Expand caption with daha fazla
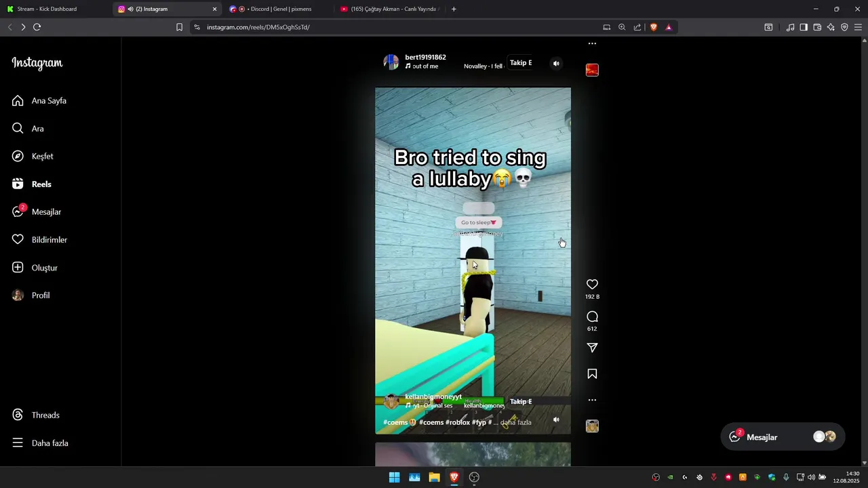 pos(516,422)
